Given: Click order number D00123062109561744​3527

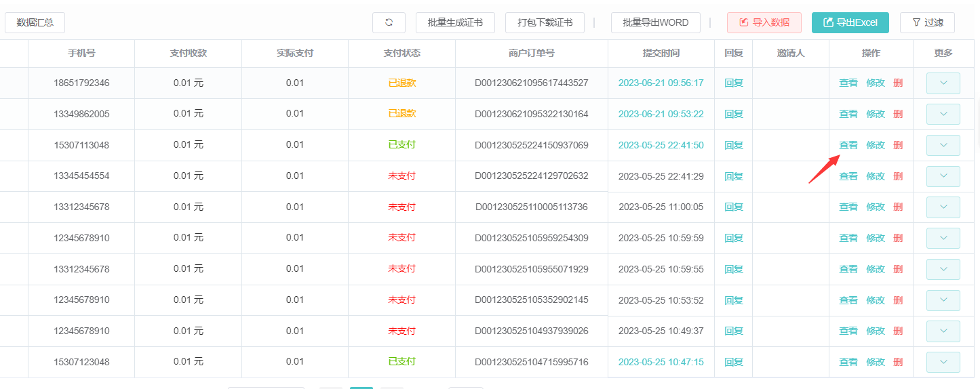Looking at the screenshot, I should pos(531,83).
